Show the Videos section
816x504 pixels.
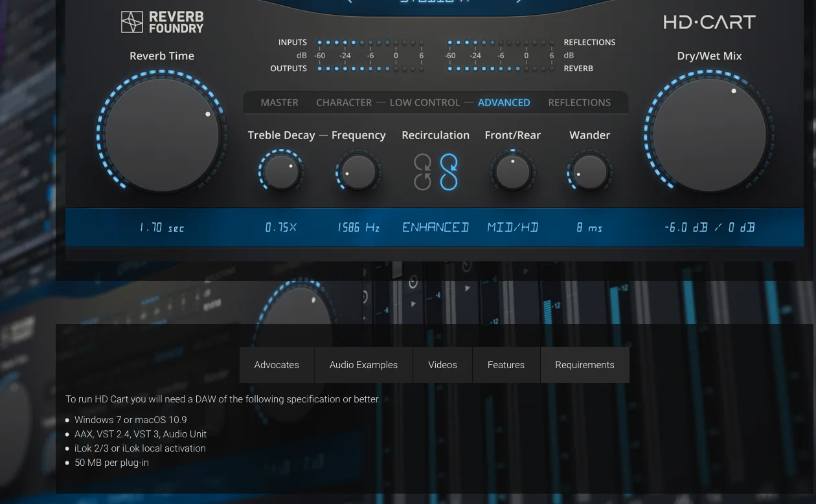[x=442, y=365]
